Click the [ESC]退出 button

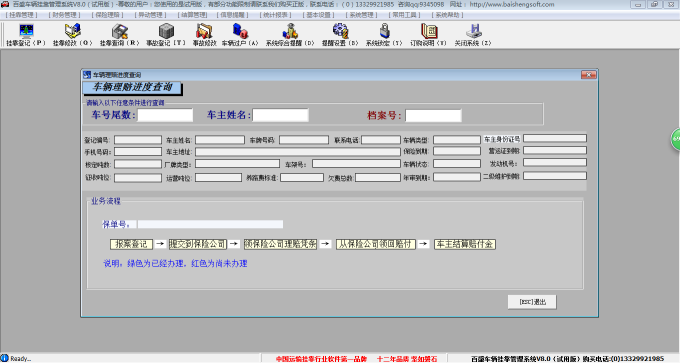point(532,302)
